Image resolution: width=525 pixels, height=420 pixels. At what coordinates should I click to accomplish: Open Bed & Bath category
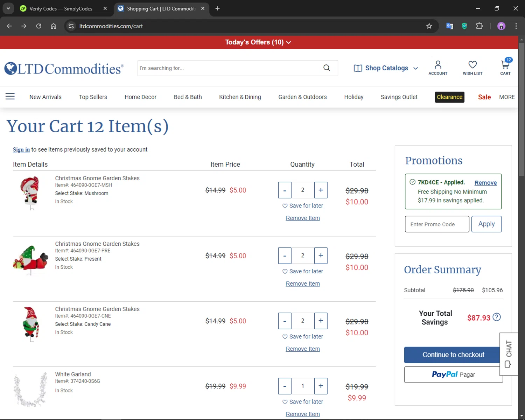pyautogui.click(x=188, y=97)
